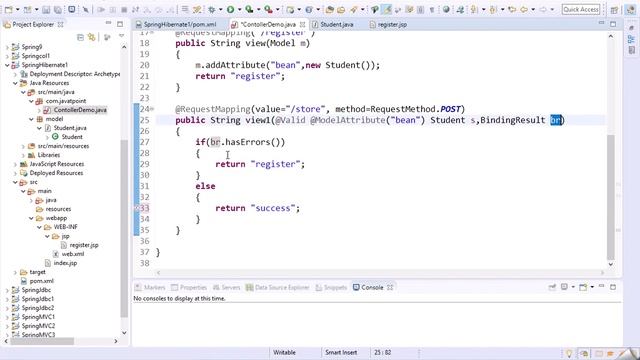Click the Pin Console icon
640x360 pixels.
pos(552,287)
